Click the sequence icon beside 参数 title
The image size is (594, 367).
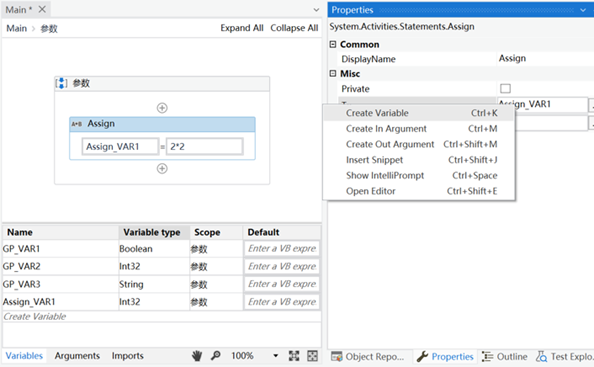61,83
